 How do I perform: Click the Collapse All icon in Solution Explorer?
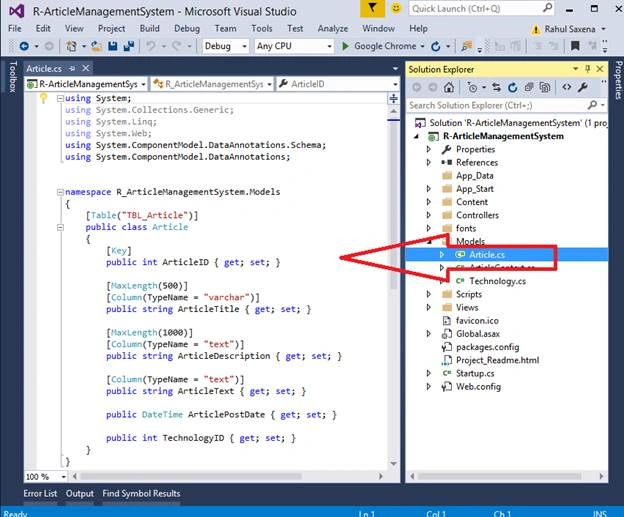(529, 87)
